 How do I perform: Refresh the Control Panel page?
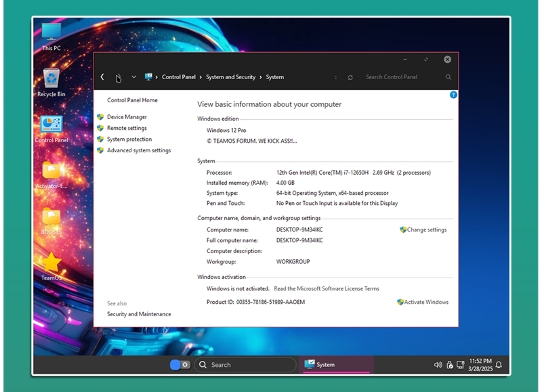point(350,77)
